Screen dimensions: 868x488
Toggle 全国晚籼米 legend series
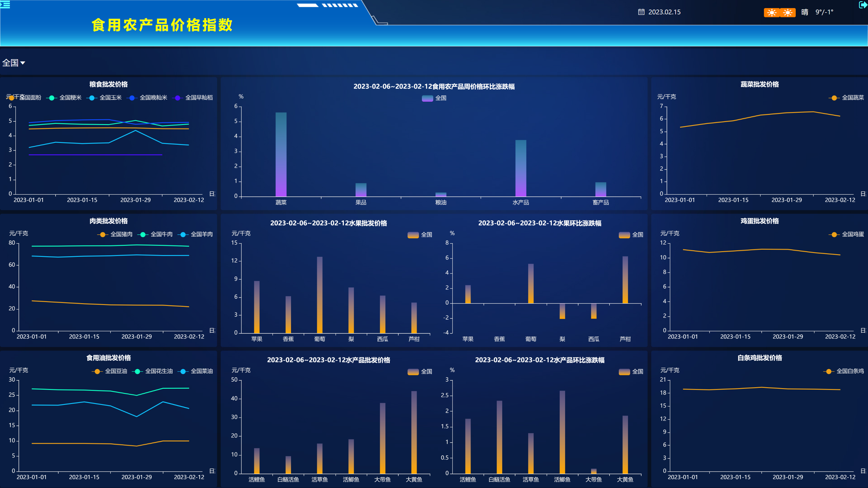[147, 97]
